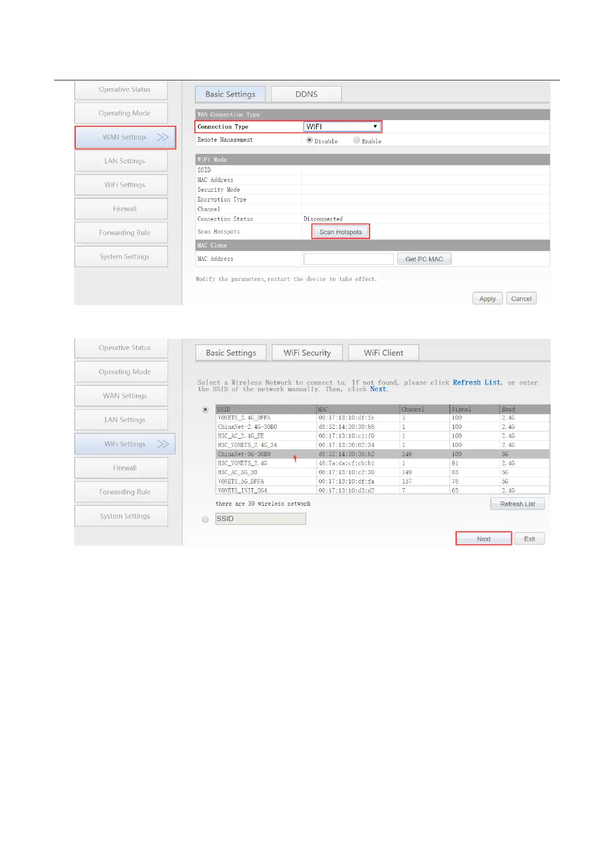The height and width of the screenshot is (868, 614).
Task: Click the Cancel button
Action: pos(521,299)
